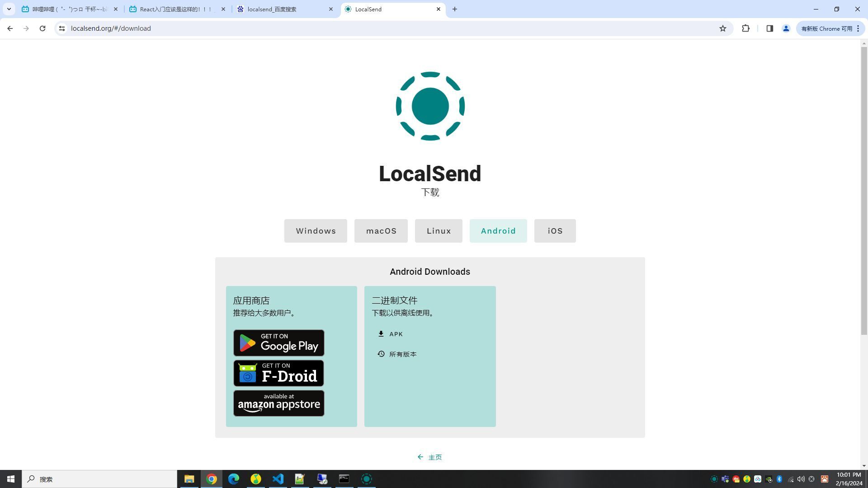Go back to the home page link
The height and width of the screenshot is (488, 868).
pos(429,457)
